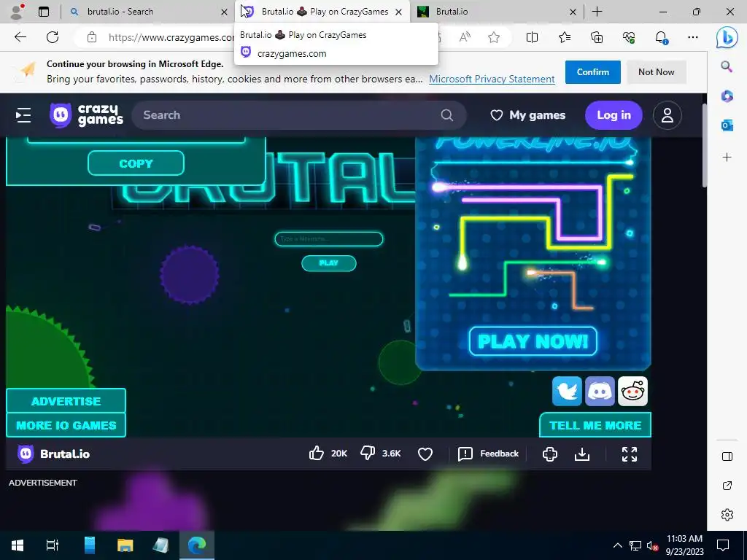Click the in-game PLAY button
747x560 pixels.
tap(329, 262)
